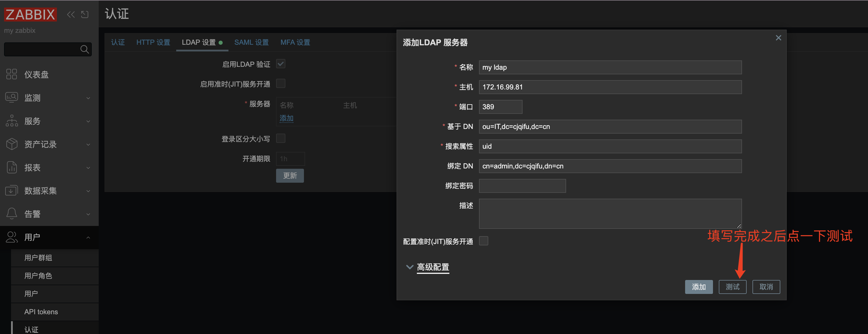Open 用户 submenu item under 用户 section
This screenshot has width=868, height=334.
tap(55, 294)
